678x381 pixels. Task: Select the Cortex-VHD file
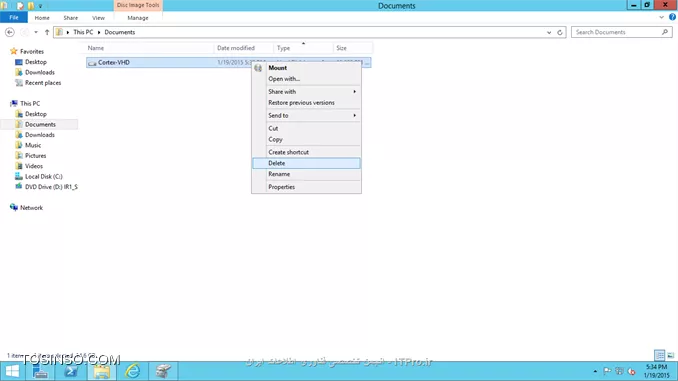[x=114, y=62]
